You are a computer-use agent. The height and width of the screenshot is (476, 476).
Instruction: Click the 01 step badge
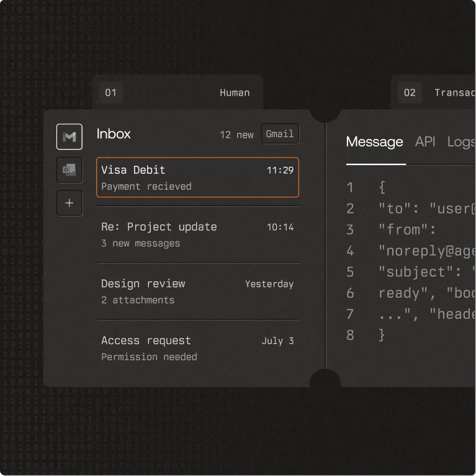point(111,92)
